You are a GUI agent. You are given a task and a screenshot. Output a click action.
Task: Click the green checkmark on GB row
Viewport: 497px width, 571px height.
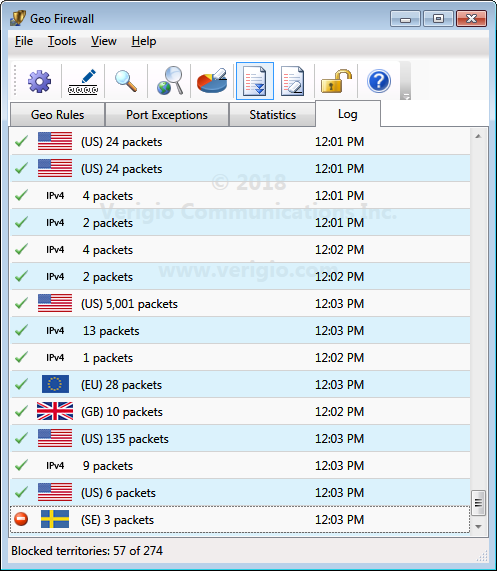tap(21, 410)
